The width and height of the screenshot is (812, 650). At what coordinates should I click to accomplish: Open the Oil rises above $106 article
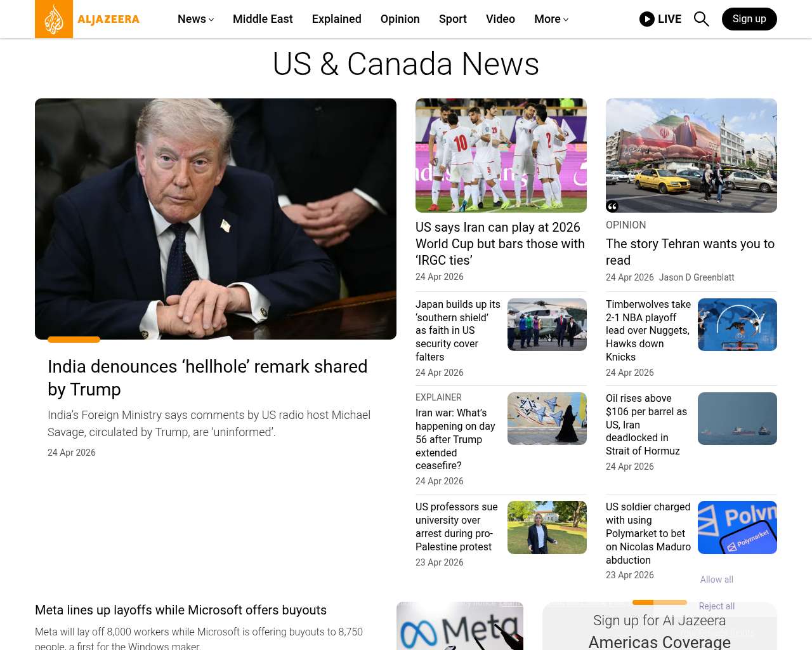647,425
